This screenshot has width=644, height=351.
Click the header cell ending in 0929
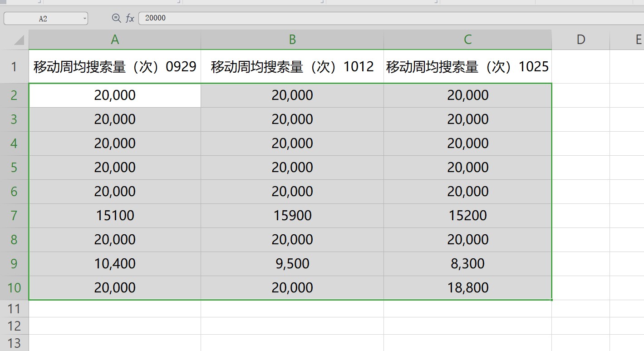(x=115, y=67)
